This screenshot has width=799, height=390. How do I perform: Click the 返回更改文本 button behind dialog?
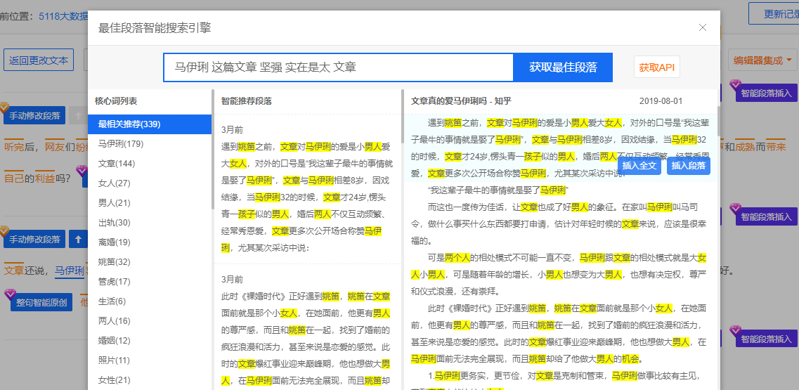click(x=39, y=60)
